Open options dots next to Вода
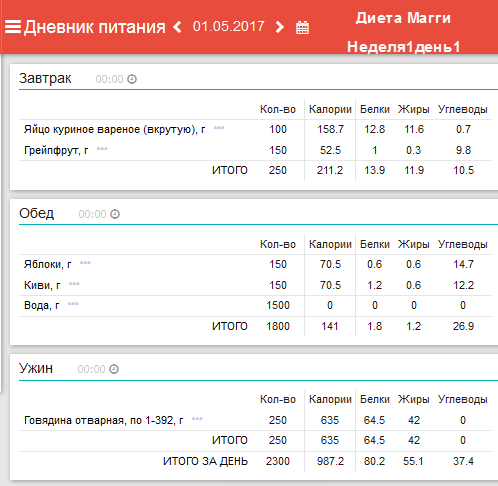 tap(73, 304)
